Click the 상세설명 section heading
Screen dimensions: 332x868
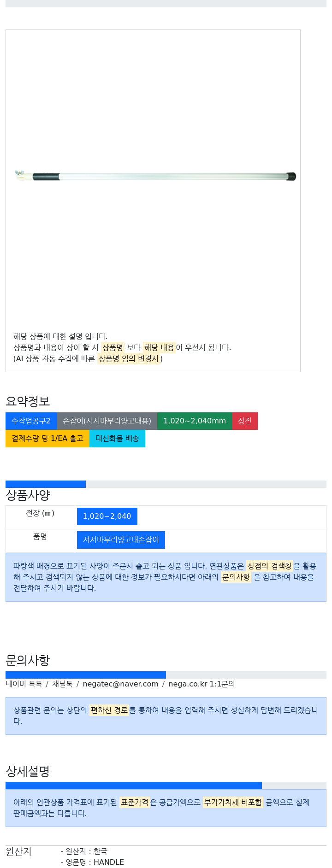28,771
